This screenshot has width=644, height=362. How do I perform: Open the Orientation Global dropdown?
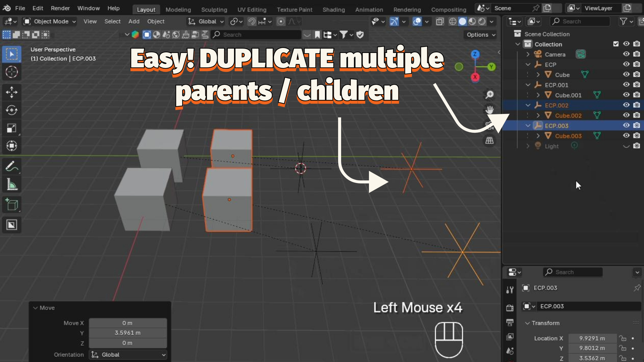pyautogui.click(x=128, y=355)
